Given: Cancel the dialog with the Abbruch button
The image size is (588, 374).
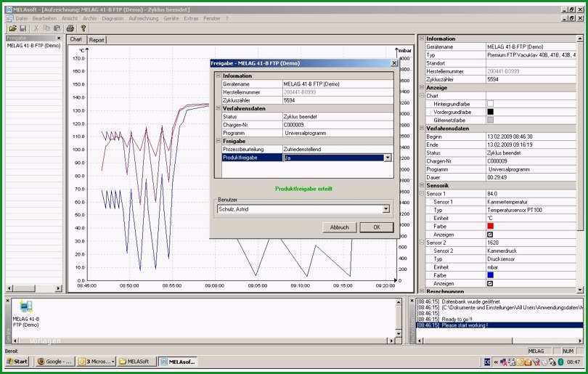Looking at the screenshot, I should (340, 227).
